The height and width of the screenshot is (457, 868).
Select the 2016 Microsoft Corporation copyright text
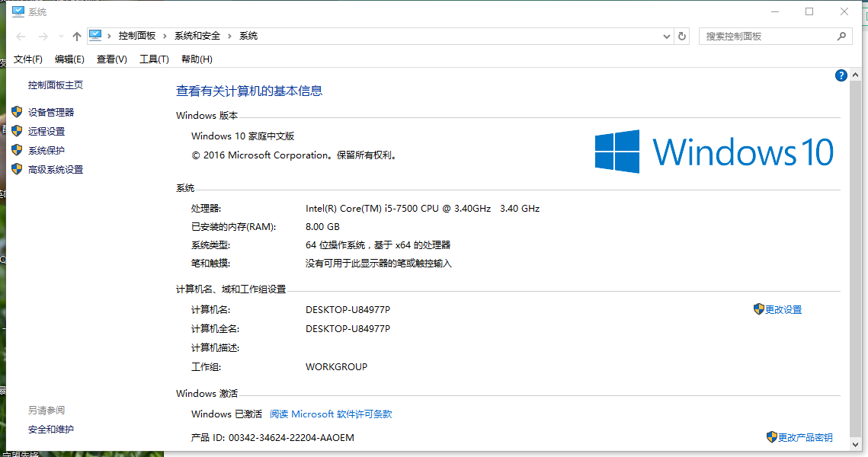tap(295, 155)
